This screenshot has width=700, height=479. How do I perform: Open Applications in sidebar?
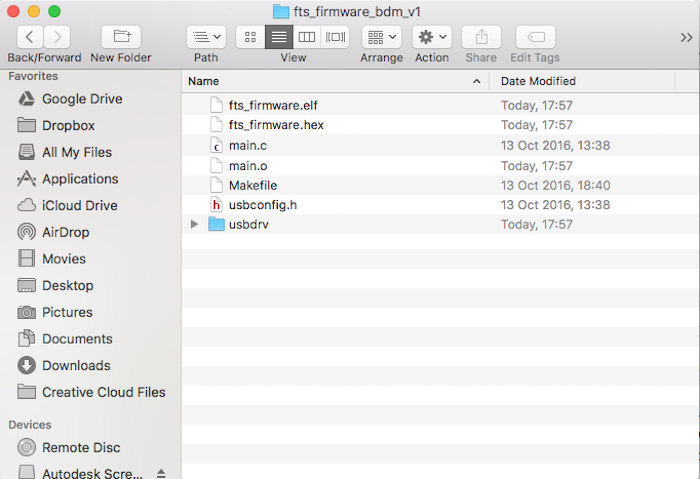[x=80, y=179]
